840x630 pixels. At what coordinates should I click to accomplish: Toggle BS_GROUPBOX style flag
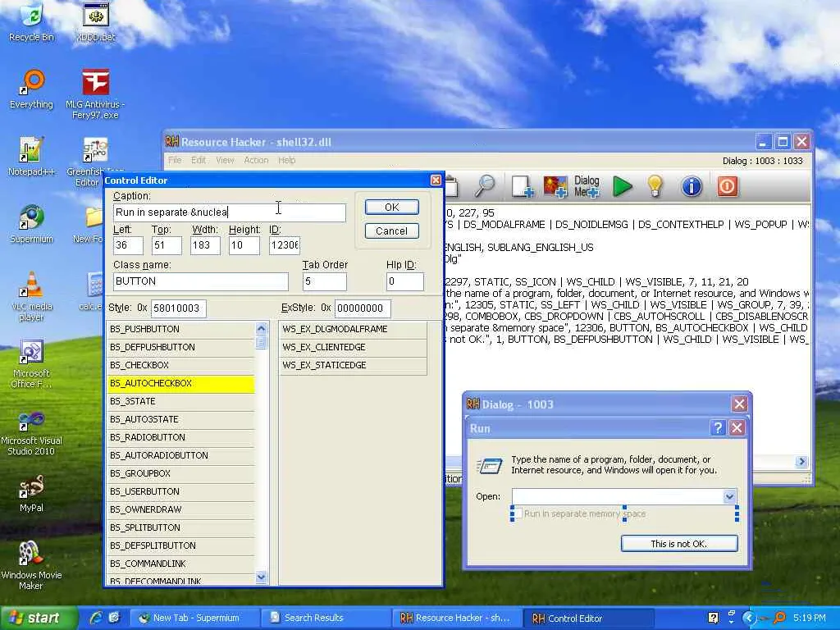tap(181, 473)
